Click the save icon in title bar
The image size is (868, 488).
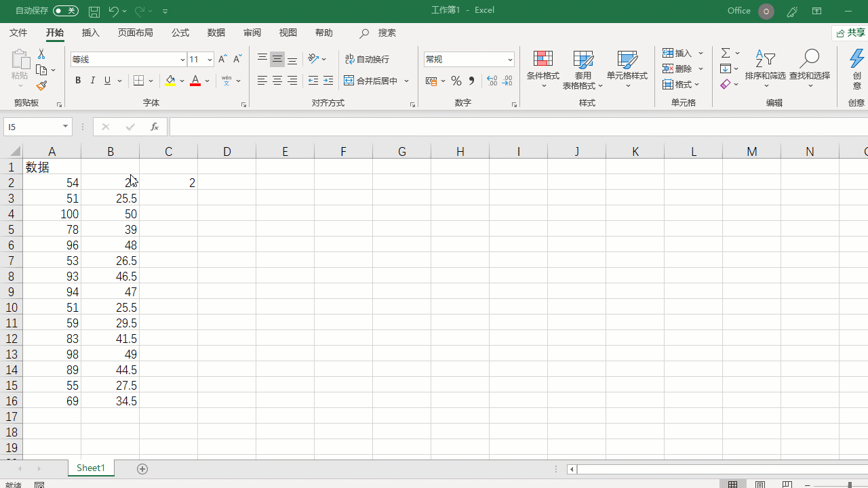click(94, 11)
